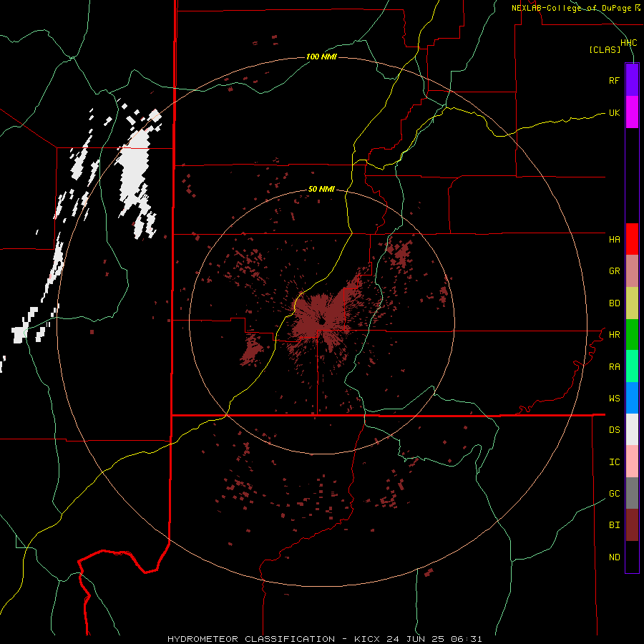Click the RF purple legend swatch
This screenshot has width=644, height=644.
[632, 80]
